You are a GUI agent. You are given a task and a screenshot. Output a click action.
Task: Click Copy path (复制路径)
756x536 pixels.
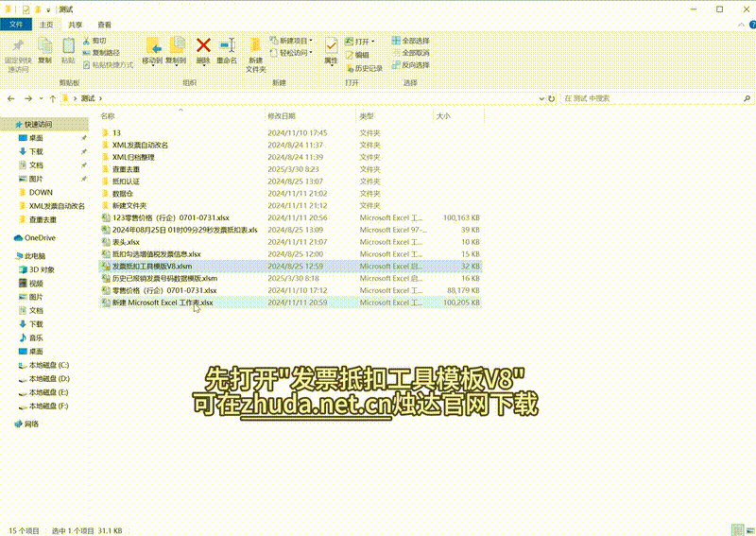(101, 53)
